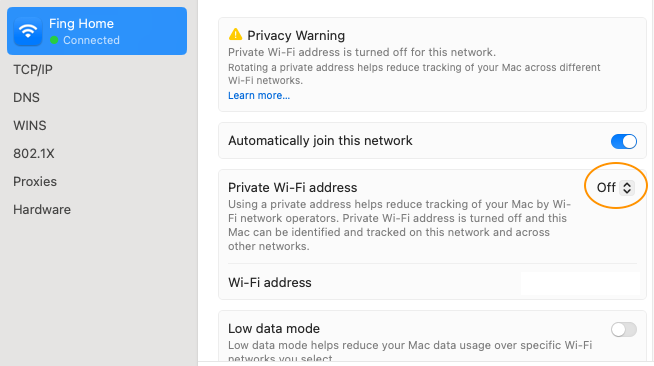
Task: Turn off Automatically join this network
Action: tap(624, 141)
